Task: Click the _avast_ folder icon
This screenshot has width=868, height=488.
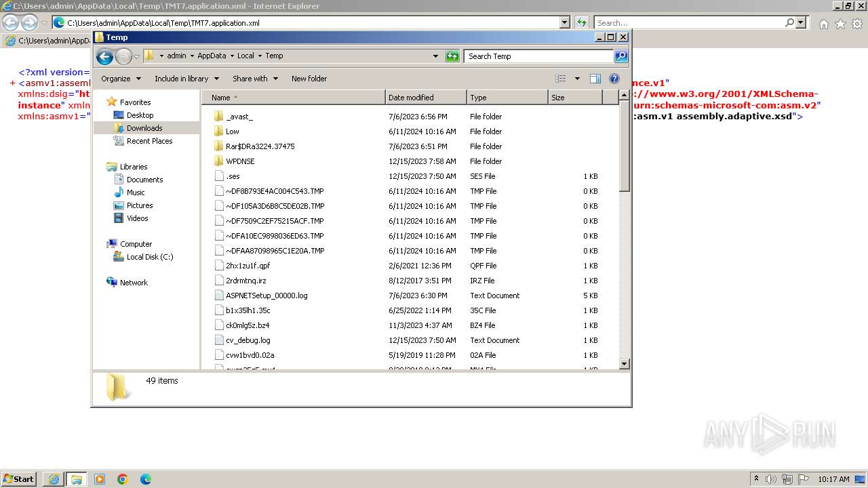Action: (218, 117)
